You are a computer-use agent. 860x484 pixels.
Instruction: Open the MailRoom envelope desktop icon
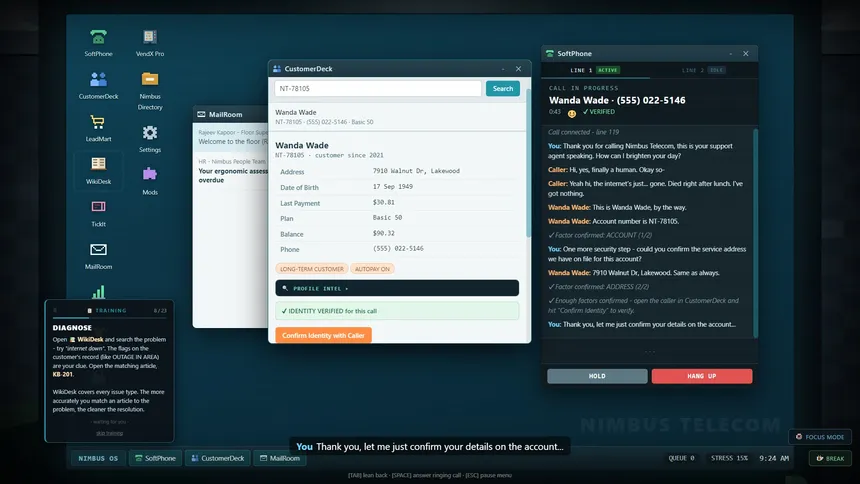98,256
